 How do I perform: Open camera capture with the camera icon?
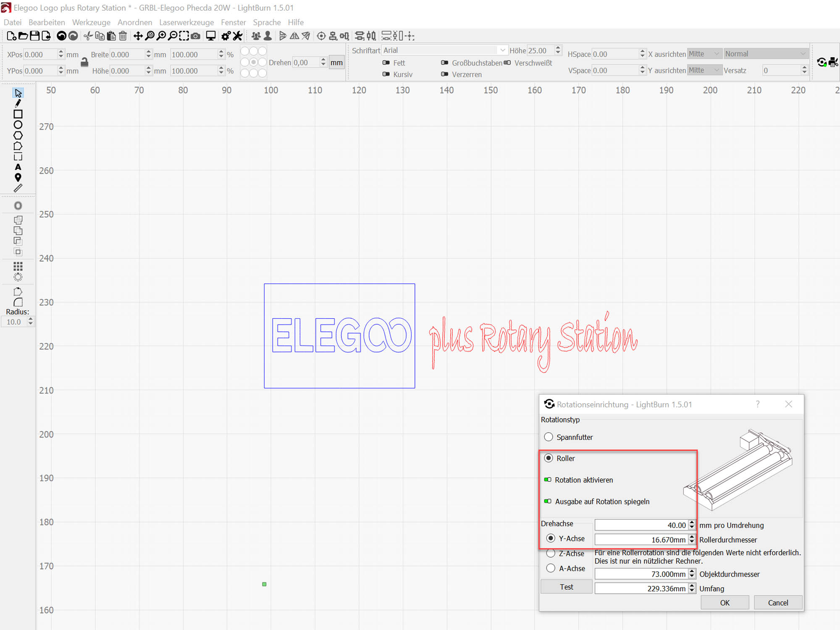coord(195,36)
